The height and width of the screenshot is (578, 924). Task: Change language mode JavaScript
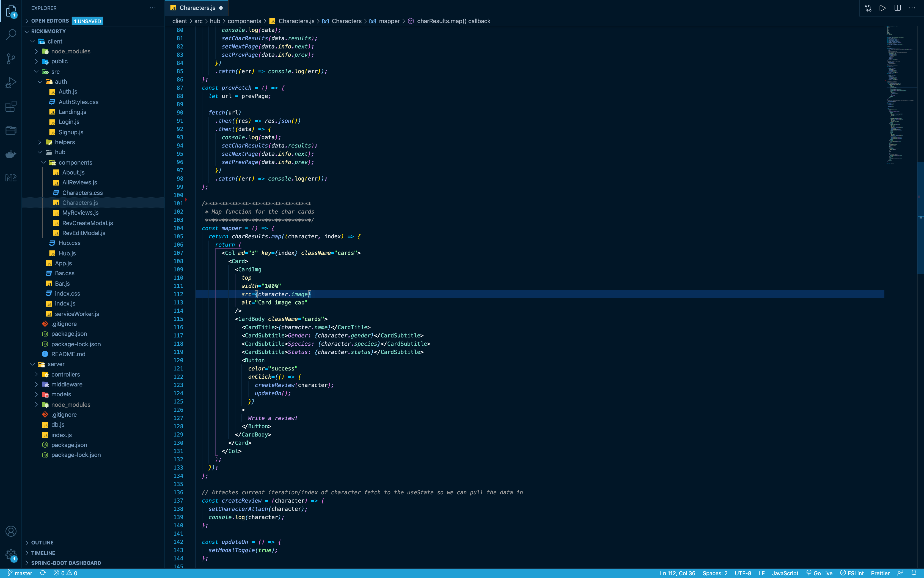tap(785, 573)
